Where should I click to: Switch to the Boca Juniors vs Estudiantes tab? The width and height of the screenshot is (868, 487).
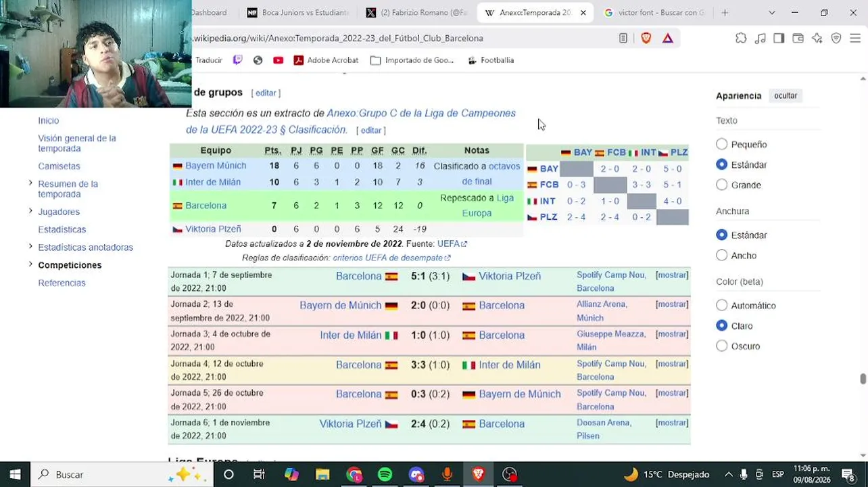[x=297, y=12]
